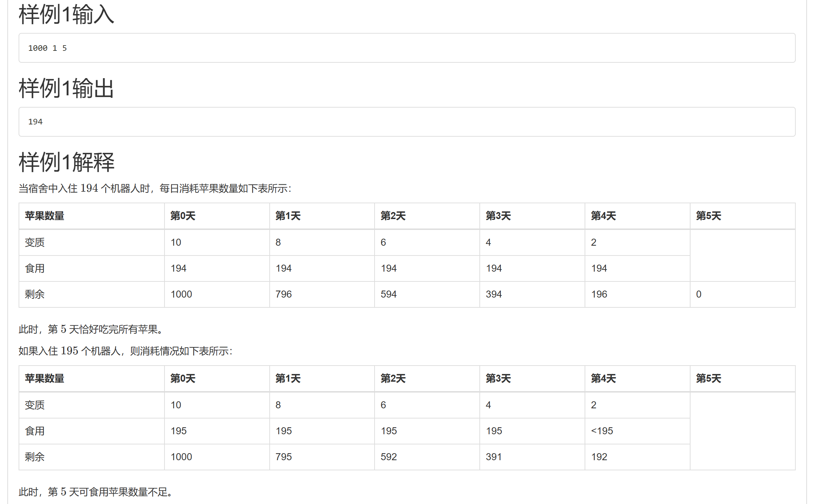Image resolution: width=815 pixels, height=504 pixels.
Task: Click 第5天 header in the 194-robot table
Action: point(708,216)
